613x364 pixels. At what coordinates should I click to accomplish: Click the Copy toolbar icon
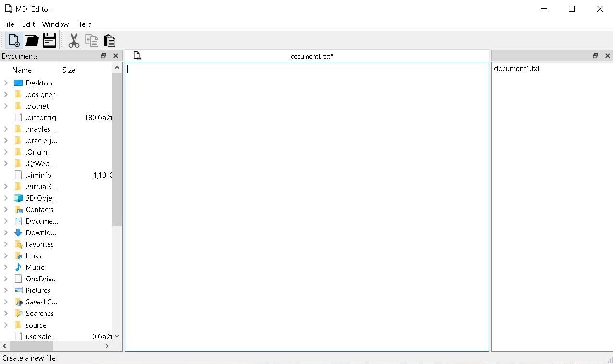(91, 40)
